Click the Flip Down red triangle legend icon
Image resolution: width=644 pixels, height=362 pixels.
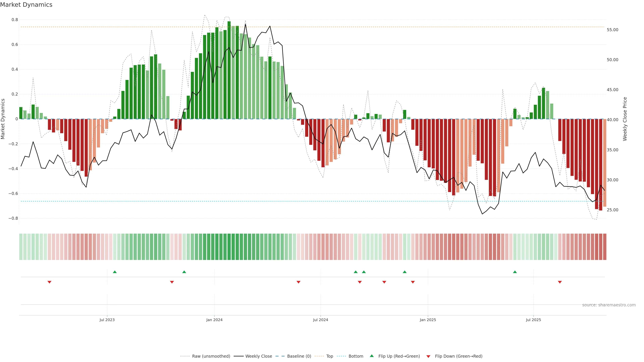pyautogui.click(x=428, y=356)
